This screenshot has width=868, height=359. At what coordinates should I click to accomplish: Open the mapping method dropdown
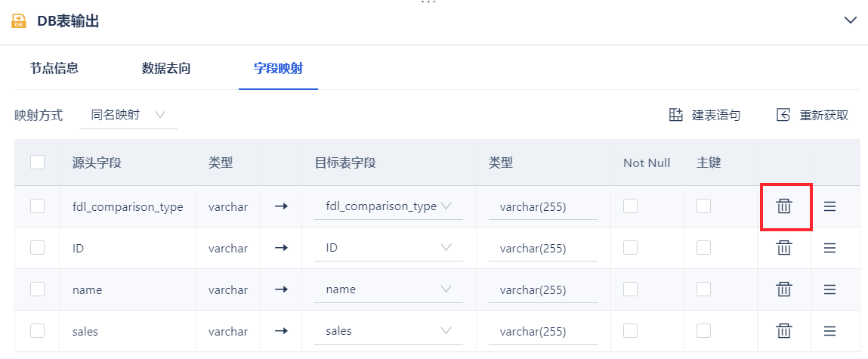[x=128, y=115]
